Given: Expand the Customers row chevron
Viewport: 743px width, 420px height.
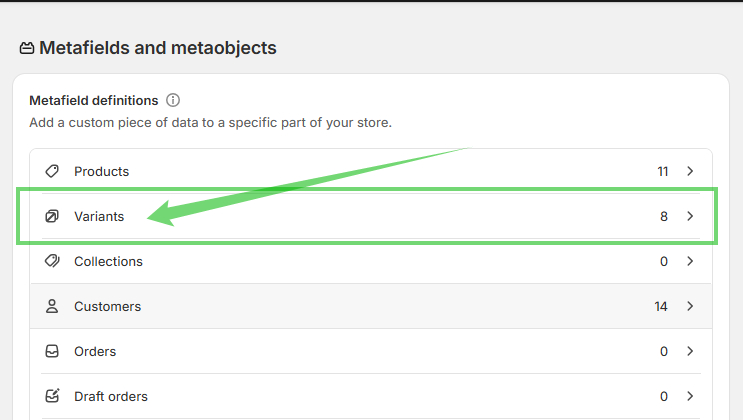Looking at the screenshot, I should [x=690, y=306].
